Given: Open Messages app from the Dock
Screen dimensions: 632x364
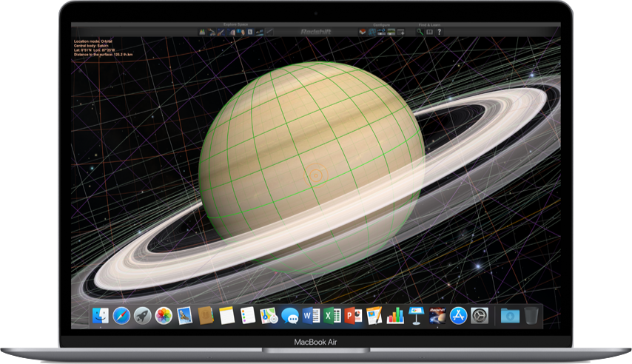Looking at the screenshot, I should (x=290, y=316).
